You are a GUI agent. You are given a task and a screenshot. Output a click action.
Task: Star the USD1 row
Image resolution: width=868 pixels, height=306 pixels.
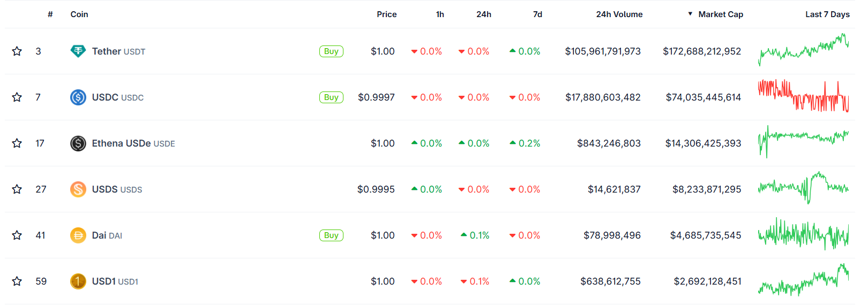[17, 281]
